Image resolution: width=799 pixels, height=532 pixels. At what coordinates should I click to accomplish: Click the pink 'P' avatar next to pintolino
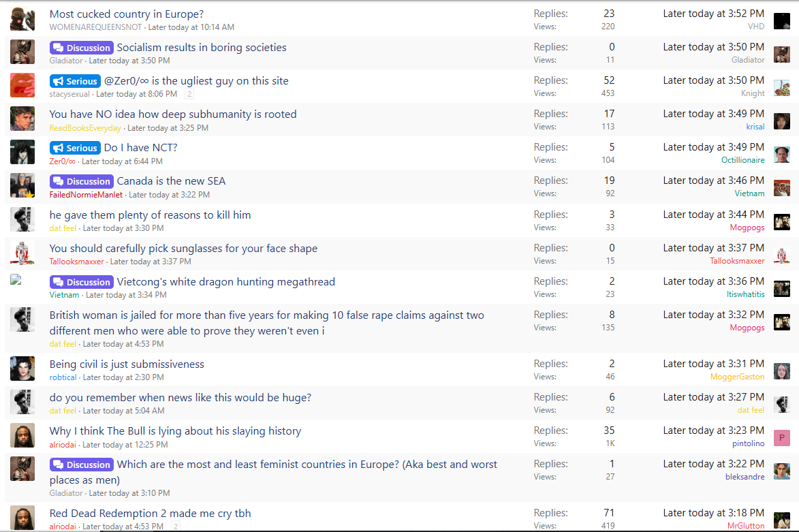tap(781, 437)
